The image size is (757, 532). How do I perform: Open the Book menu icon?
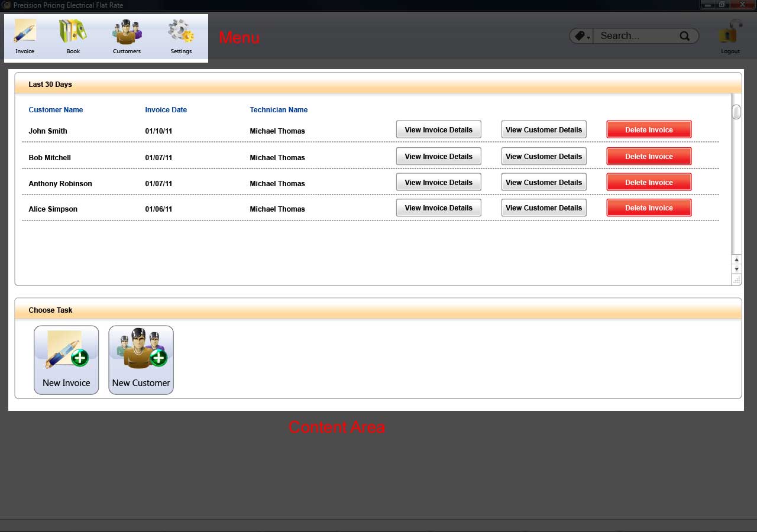pos(73,35)
